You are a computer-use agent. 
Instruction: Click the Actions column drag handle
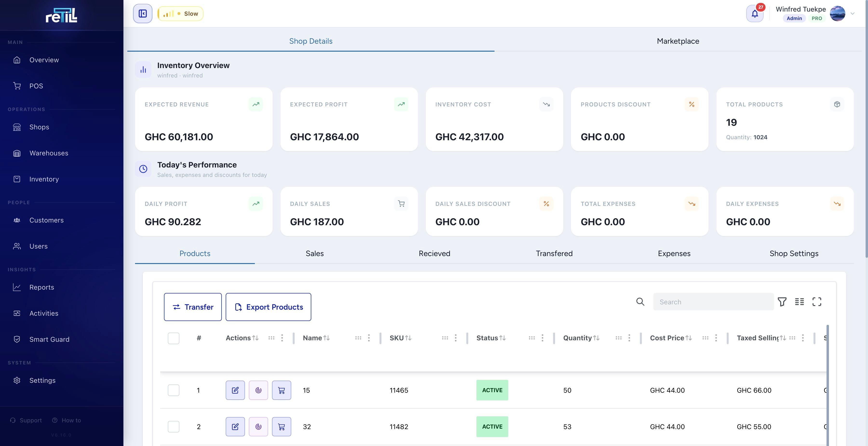click(271, 338)
